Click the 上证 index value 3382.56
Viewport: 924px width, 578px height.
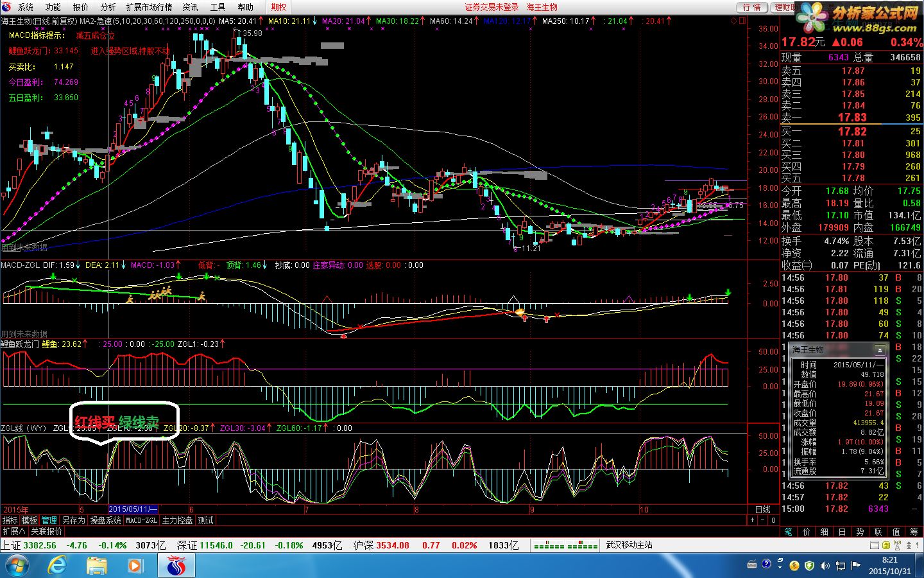click(x=40, y=545)
